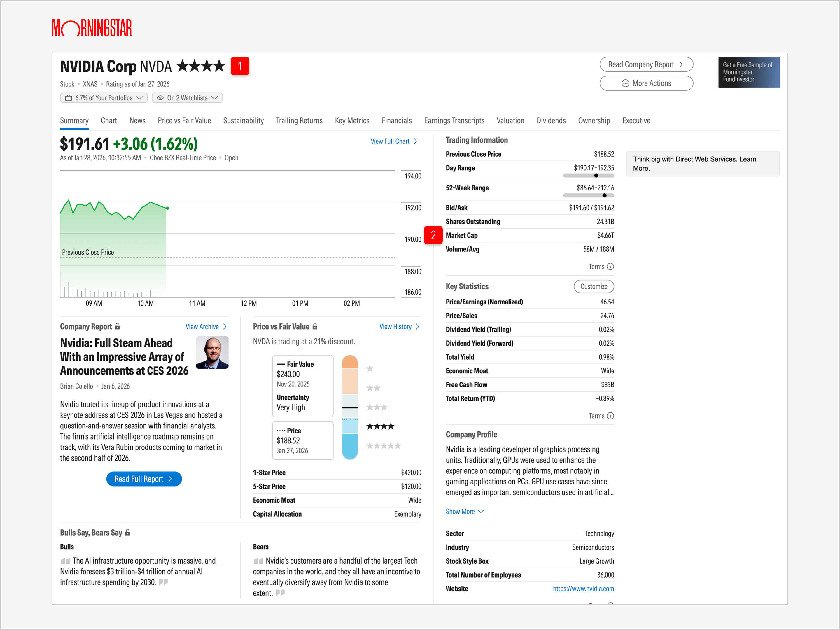Viewport: 840px width, 630px height.
Task: Click the intraday price chart end point
Action: pos(167,208)
